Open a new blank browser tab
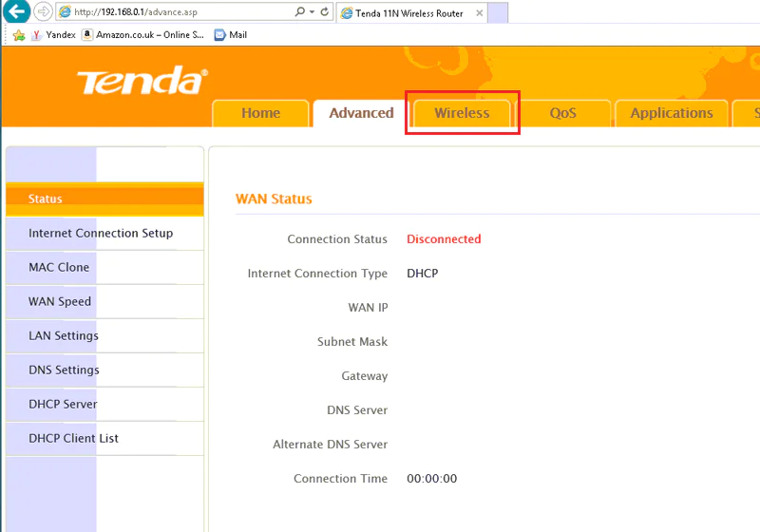Viewport: 760px width, 532px height. (497, 12)
